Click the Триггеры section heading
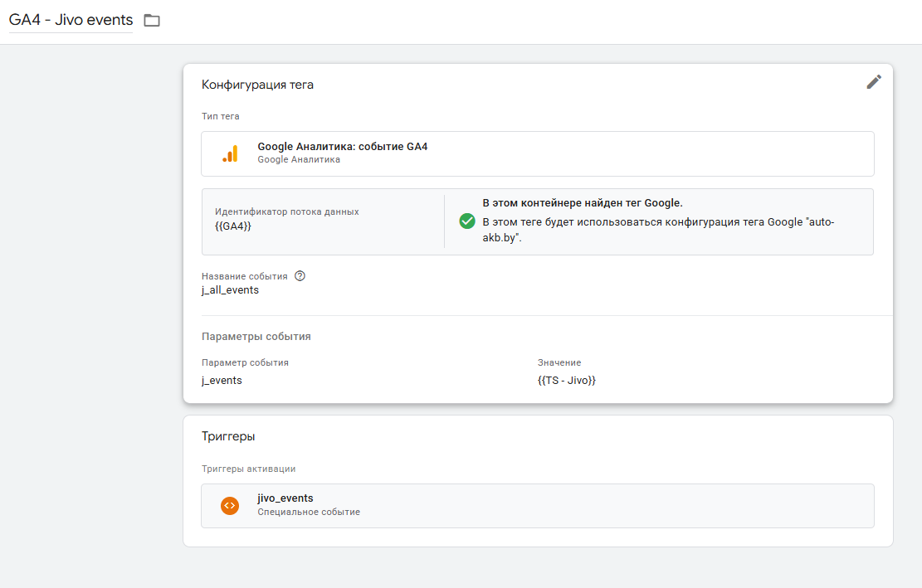922x588 pixels. 228,436
